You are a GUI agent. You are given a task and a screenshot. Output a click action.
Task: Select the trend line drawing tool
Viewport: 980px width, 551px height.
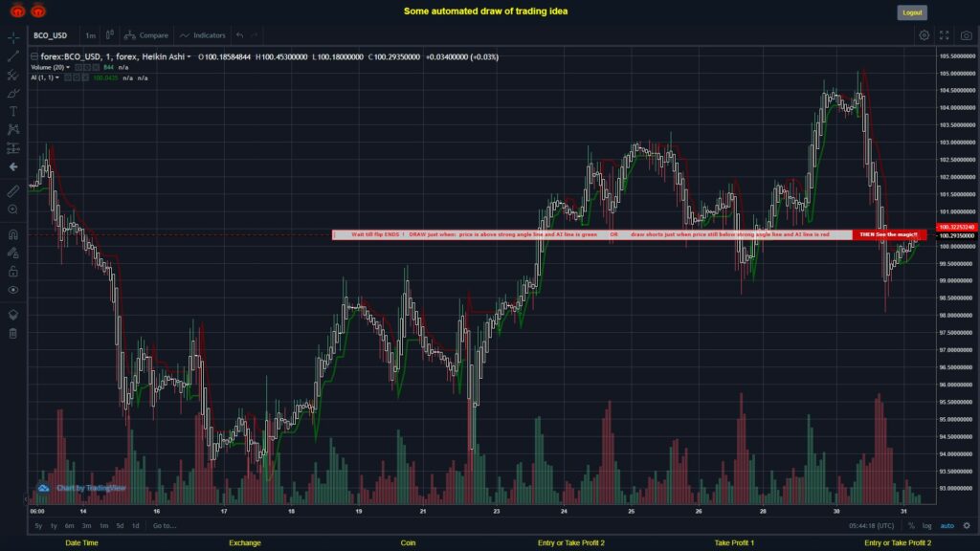[13, 56]
